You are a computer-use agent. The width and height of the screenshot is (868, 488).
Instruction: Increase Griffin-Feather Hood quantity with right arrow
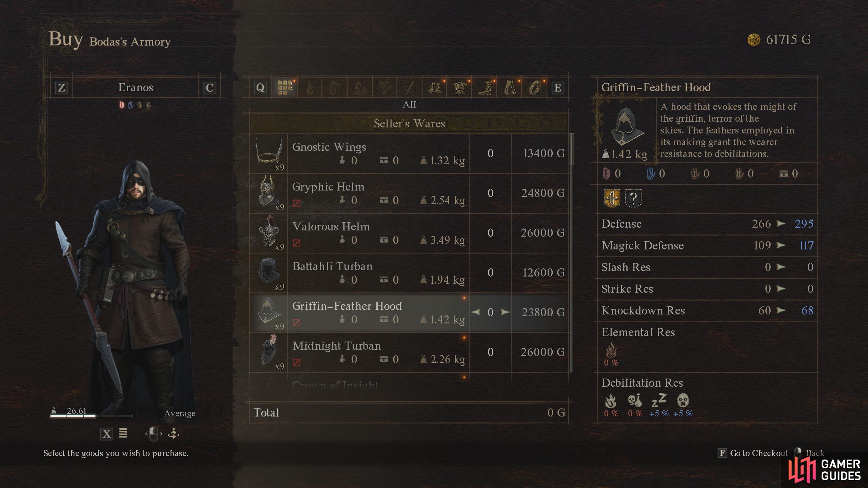click(x=505, y=312)
